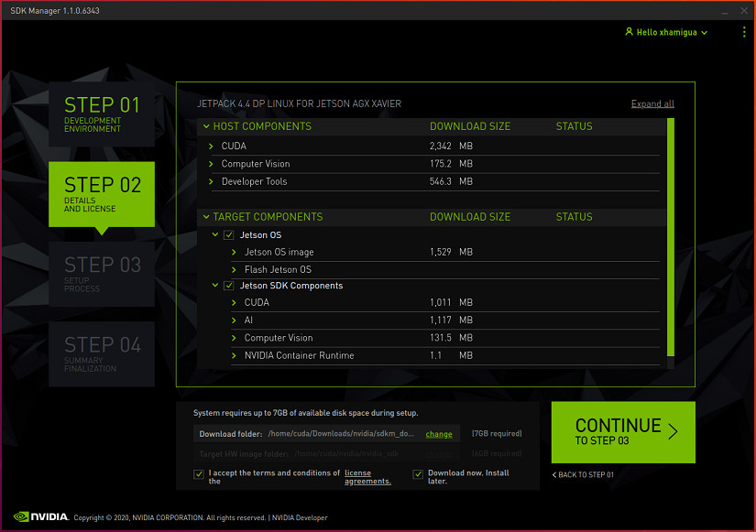This screenshot has width=756, height=532.
Task: Select STEP 04 Summary Finalization
Action: click(102, 354)
